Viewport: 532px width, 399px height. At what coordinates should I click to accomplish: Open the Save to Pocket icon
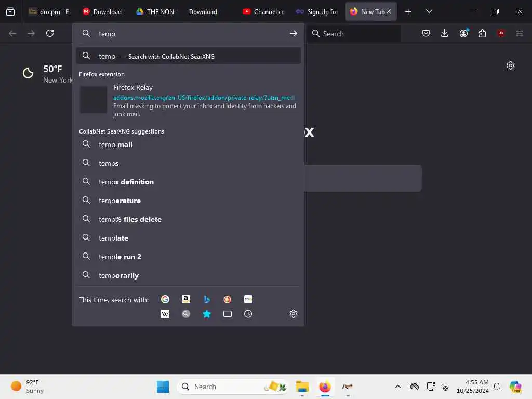click(426, 33)
